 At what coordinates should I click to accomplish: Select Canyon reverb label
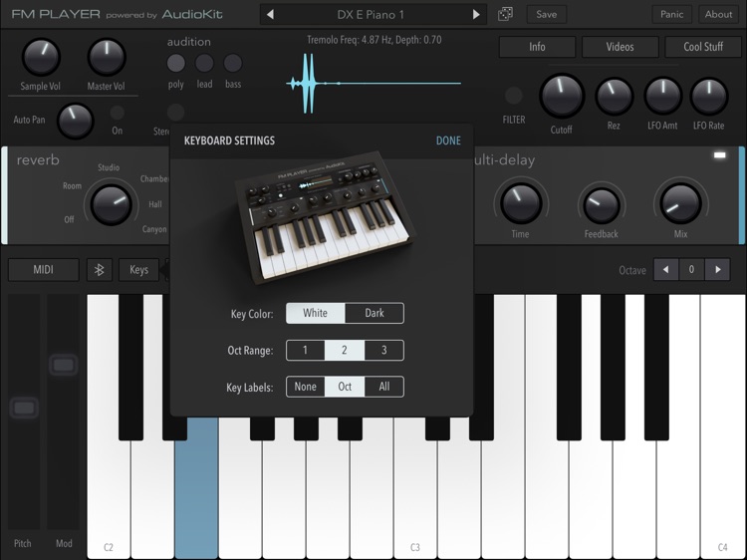click(x=154, y=229)
